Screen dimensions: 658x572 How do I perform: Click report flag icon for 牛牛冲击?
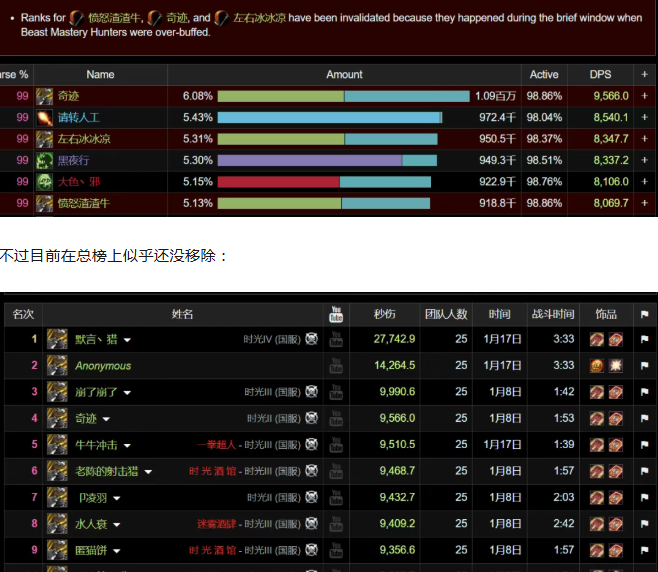[x=644, y=444]
